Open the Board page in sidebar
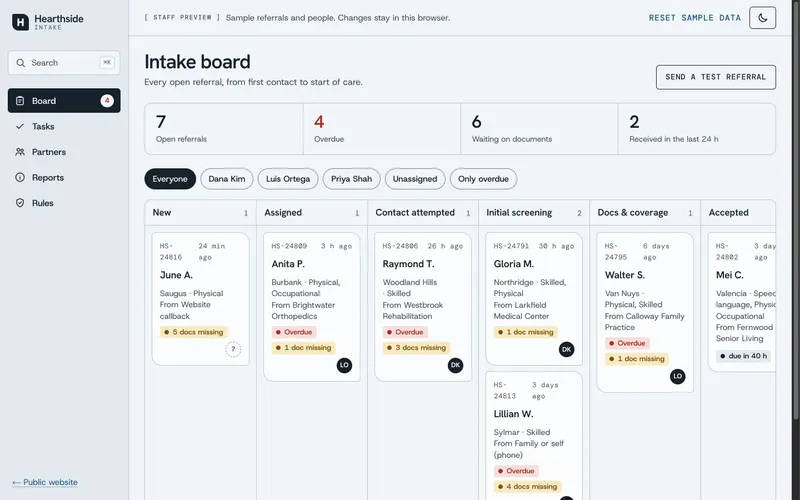This screenshot has width=800, height=500. tap(64, 101)
